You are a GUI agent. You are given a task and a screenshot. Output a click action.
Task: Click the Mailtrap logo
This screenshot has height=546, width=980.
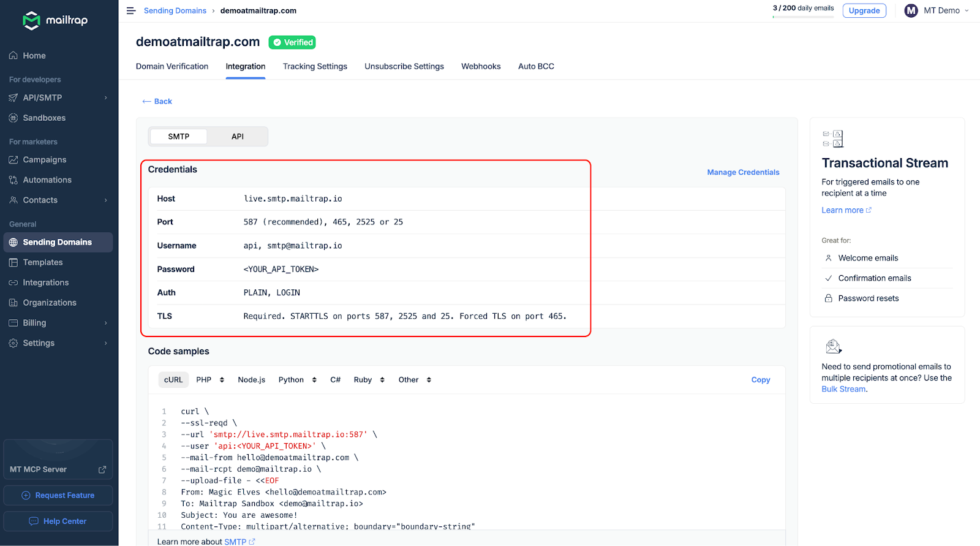pyautogui.click(x=55, y=20)
